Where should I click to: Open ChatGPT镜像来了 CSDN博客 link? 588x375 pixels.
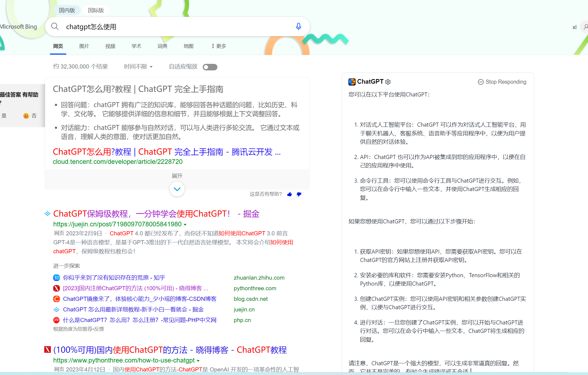pyautogui.click(x=140, y=299)
